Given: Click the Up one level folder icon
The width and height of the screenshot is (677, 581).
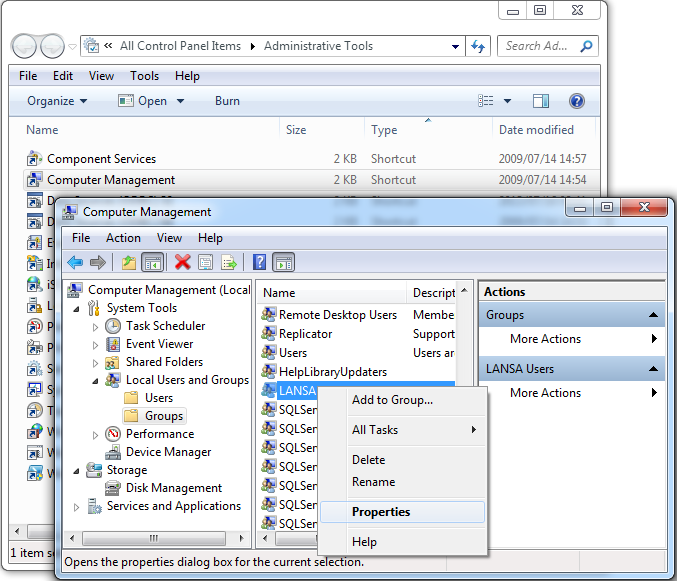Looking at the screenshot, I should (129, 262).
